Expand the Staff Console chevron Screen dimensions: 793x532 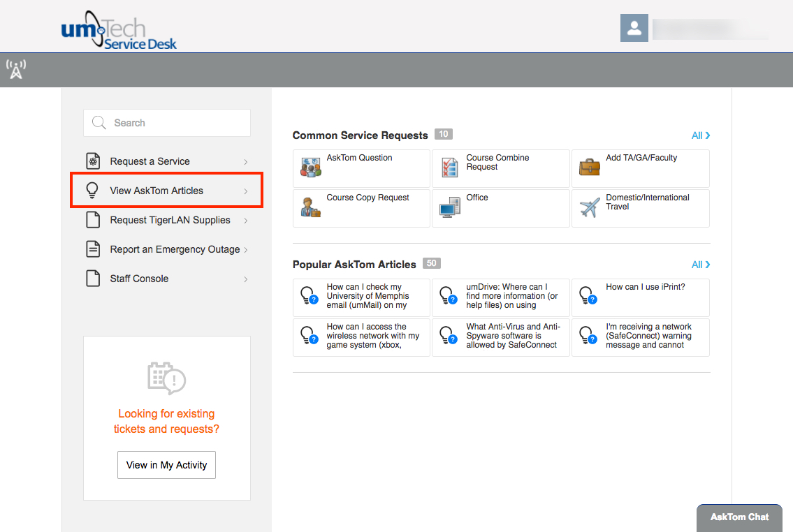pyautogui.click(x=245, y=279)
